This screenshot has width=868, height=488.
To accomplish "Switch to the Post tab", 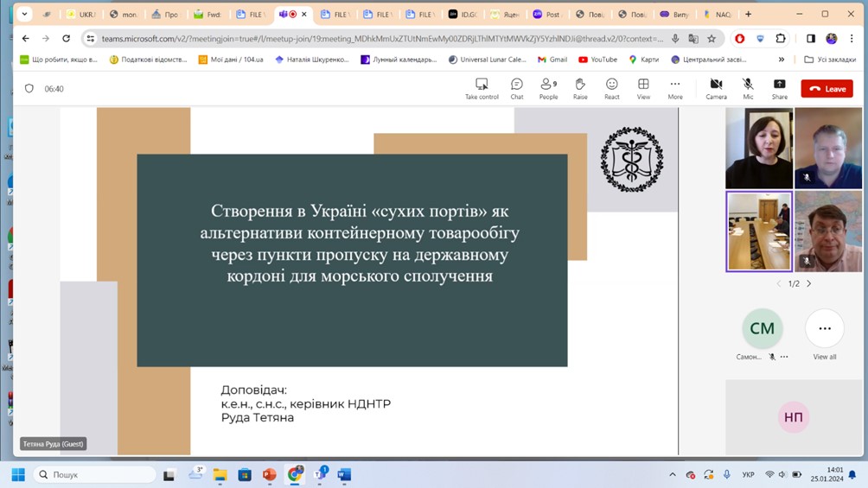I will pos(547,15).
